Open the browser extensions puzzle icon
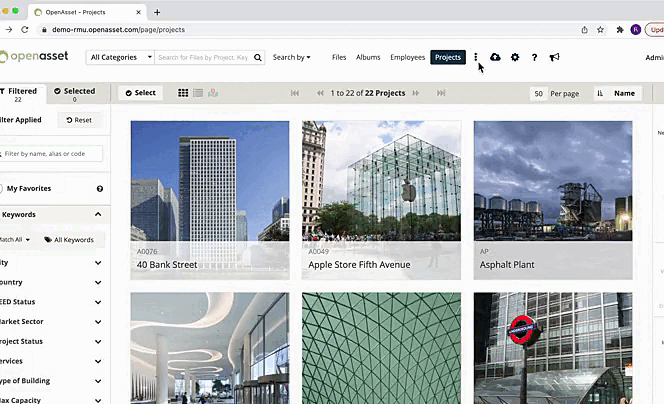 pos(620,30)
